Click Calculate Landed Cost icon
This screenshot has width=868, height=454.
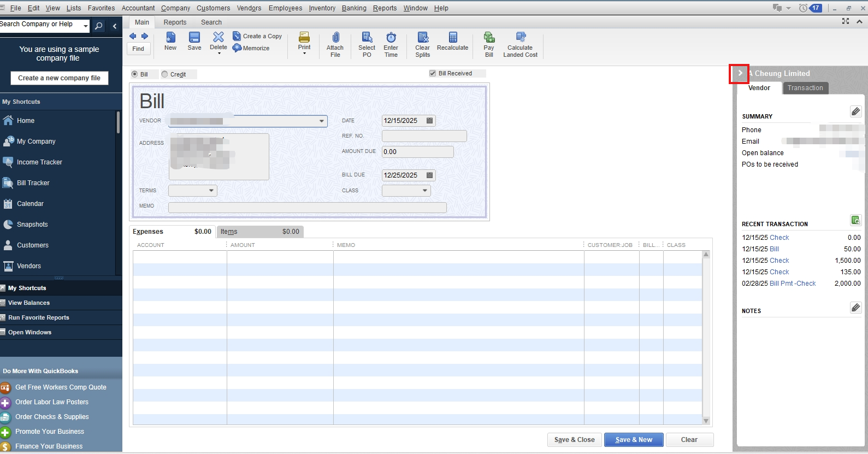[x=521, y=37]
